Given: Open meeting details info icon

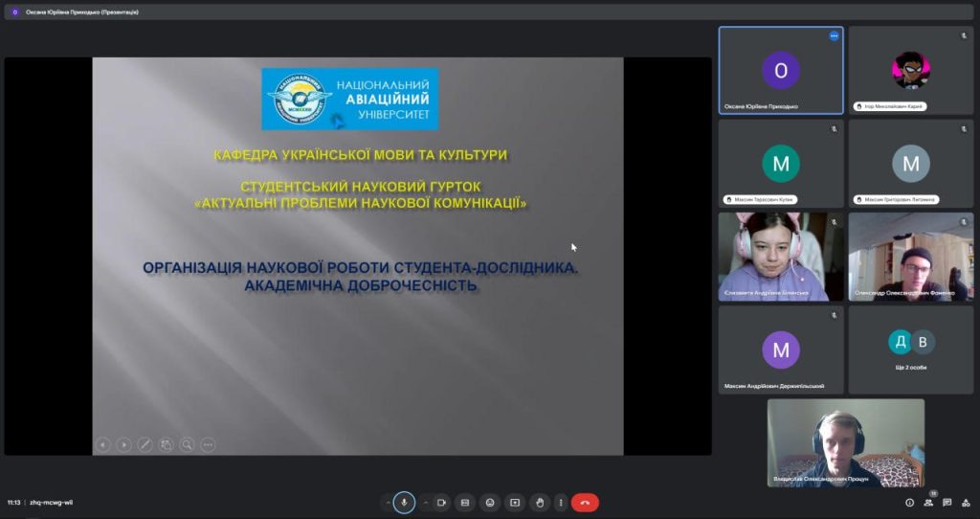Looking at the screenshot, I should pos(909,502).
